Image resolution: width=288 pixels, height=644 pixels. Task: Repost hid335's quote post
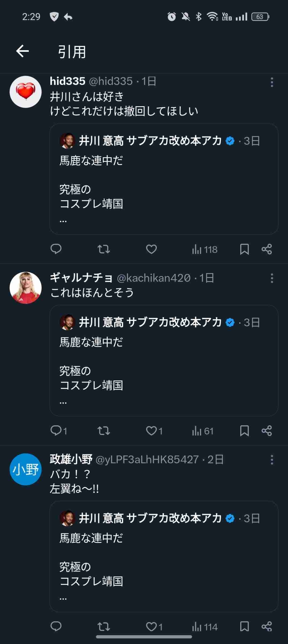click(x=104, y=249)
